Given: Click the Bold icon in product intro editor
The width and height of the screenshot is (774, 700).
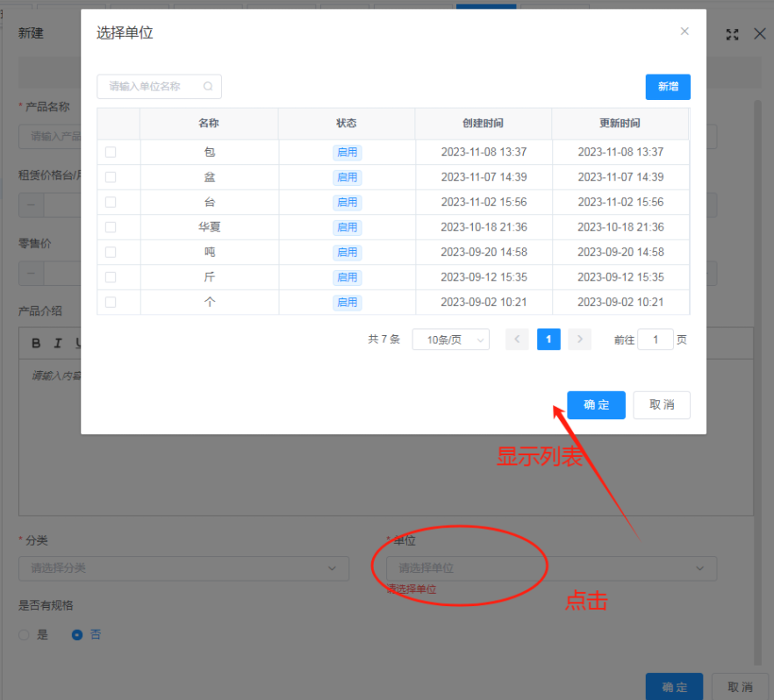Looking at the screenshot, I should tap(35, 343).
